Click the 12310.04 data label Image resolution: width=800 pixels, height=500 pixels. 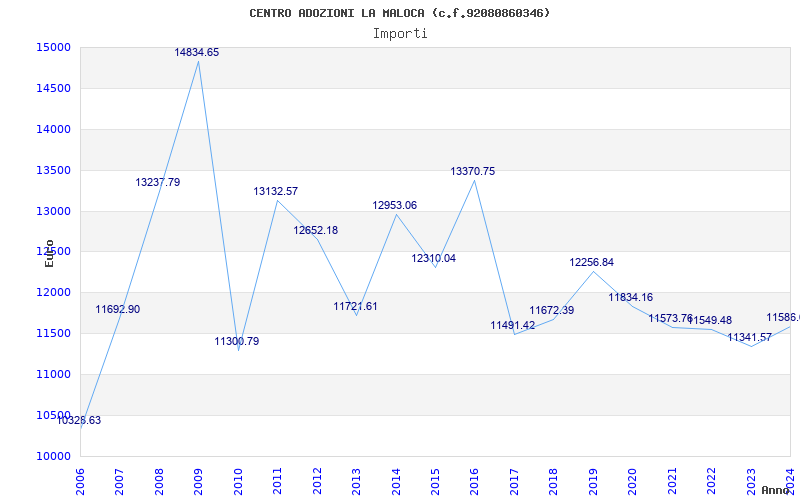click(434, 258)
